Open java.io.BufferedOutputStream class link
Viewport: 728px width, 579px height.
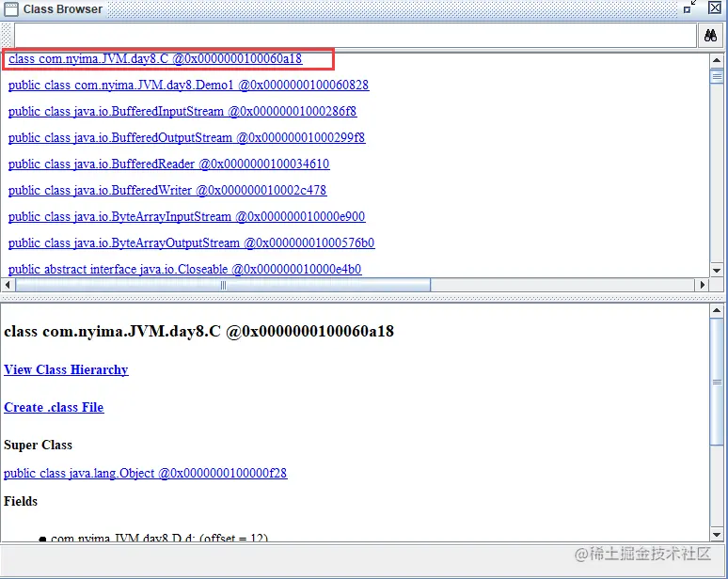[186, 138]
